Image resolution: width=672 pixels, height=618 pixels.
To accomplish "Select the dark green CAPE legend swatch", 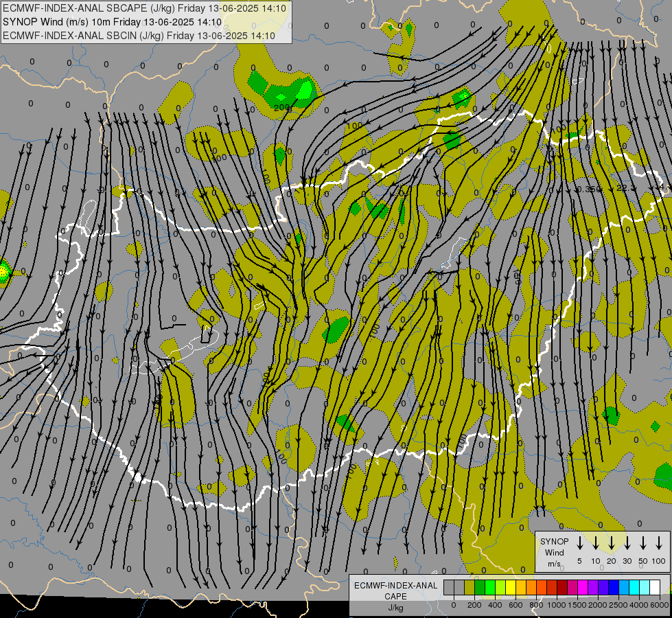I will (x=480, y=587).
